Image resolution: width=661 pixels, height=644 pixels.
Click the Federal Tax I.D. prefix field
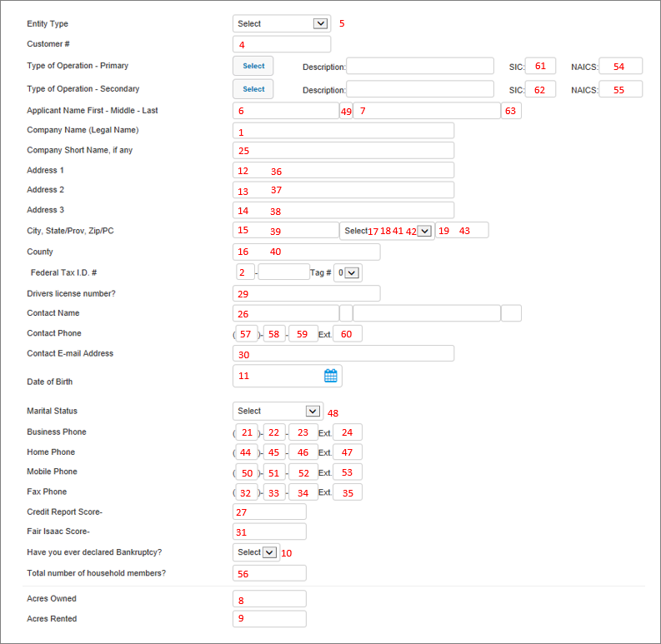click(245, 272)
